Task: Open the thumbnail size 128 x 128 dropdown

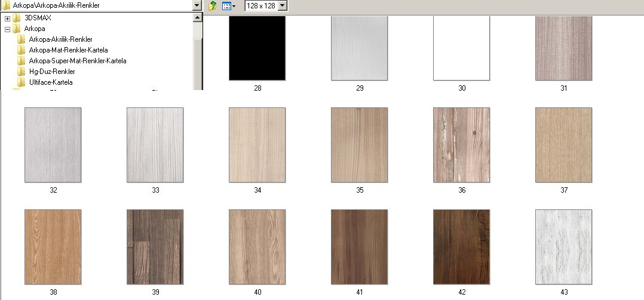Action: pyautogui.click(x=283, y=6)
